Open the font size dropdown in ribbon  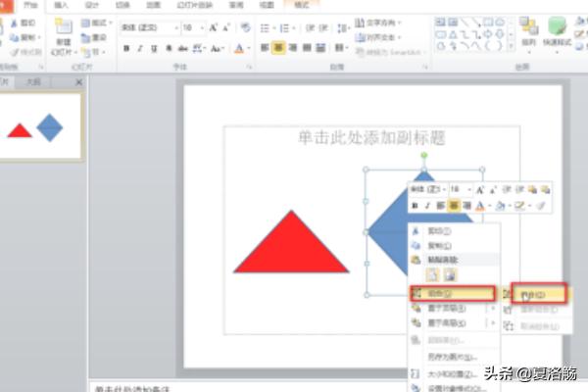(202, 27)
